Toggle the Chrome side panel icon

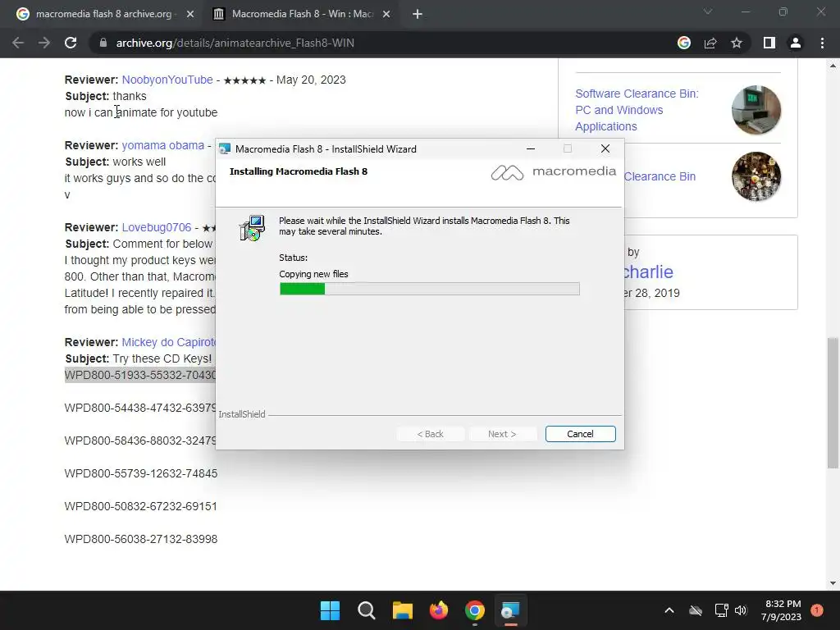[x=769, y=43]
